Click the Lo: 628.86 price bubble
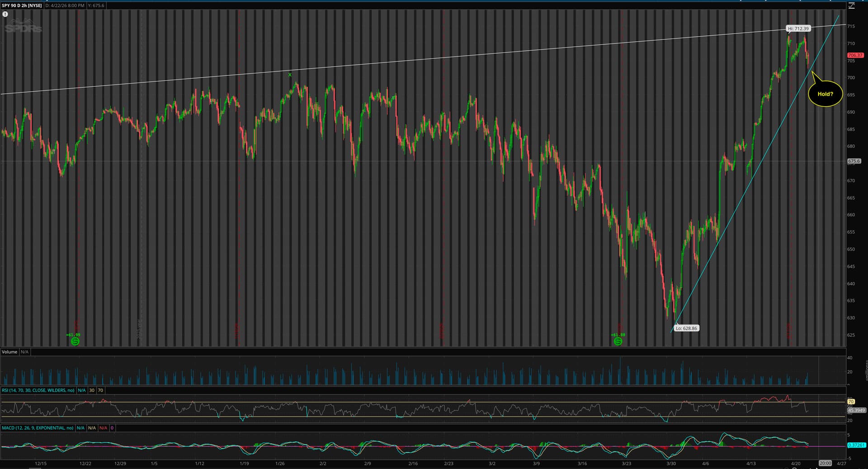The width and height of the screenshot is (868, 469). pos(686,328)
